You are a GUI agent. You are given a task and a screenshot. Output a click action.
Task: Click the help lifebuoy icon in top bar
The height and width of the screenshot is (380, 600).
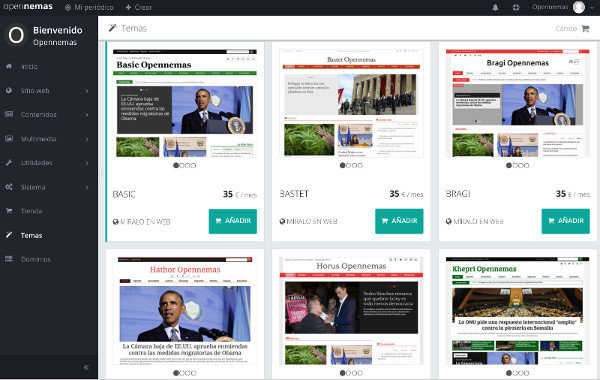click(516, 7)
